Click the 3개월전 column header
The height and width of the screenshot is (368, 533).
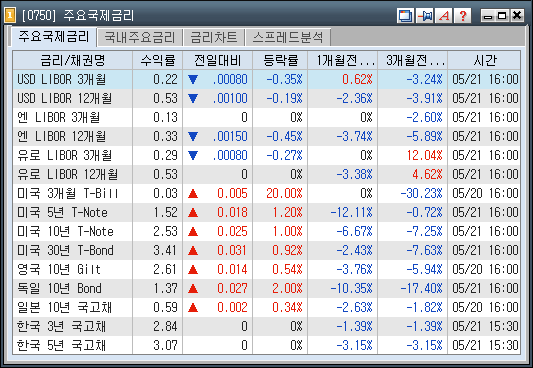(413, 60)
